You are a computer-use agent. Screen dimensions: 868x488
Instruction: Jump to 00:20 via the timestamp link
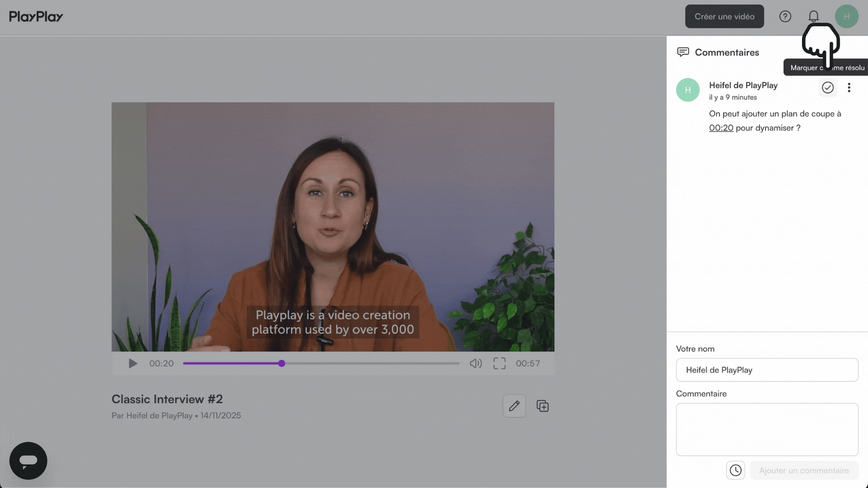click(x=721, y=127)
